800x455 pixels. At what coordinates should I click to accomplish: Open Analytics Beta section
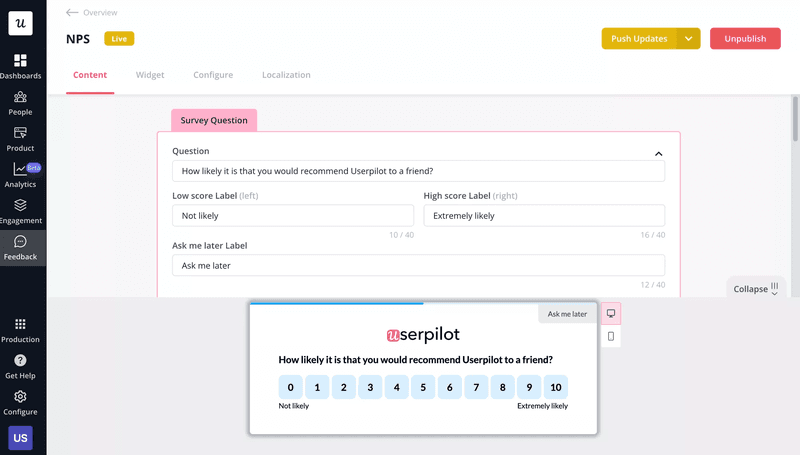click(20, 175)
